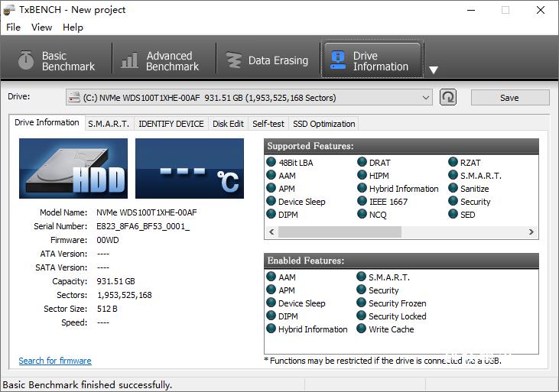Open the Data Erasing eraser icon
The height and width of the screenshot is (392, 559).
[233, 60]
